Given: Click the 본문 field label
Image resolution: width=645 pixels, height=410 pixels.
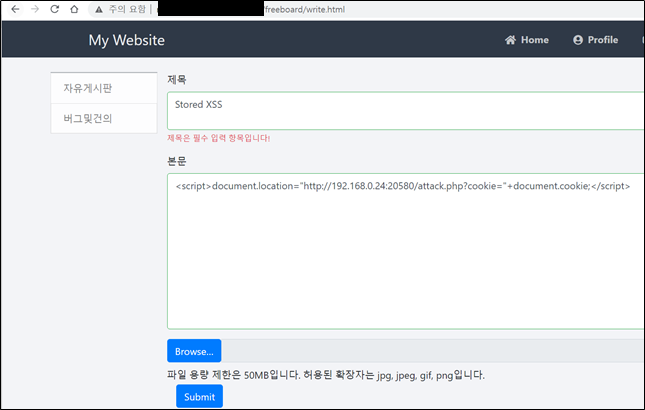Looking at the screenshot, I should 177,161.
